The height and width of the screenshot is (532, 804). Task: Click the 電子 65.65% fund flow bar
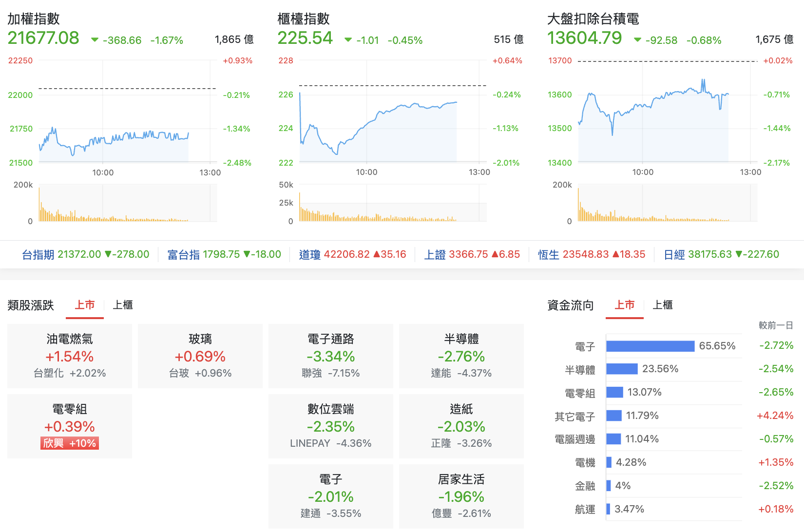point(651,346)
